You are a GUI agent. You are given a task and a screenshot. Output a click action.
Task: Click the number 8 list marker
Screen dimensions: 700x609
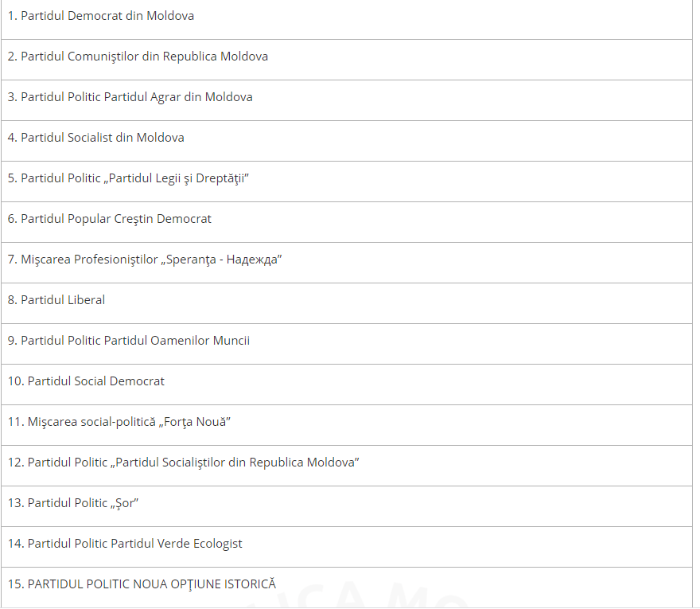pyautogui.click(x=12, y=300)
